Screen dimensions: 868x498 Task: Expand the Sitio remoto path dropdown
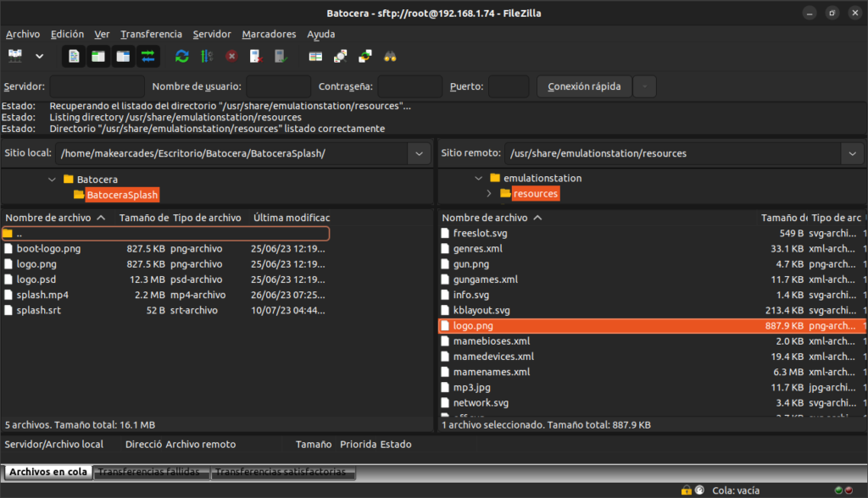click(853, 153)
